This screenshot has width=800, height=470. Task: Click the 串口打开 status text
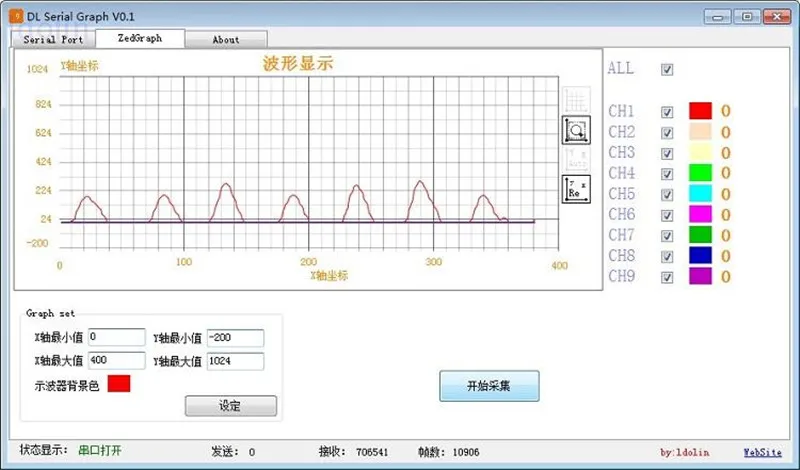[x=100, y=451]
